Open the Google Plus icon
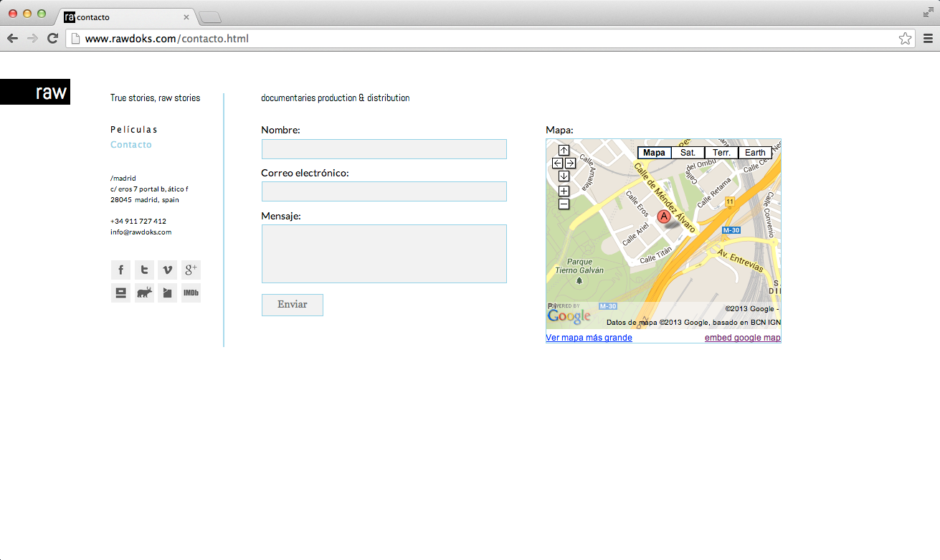940x560 pixels. pyautogui.click(x=191, y=270)
